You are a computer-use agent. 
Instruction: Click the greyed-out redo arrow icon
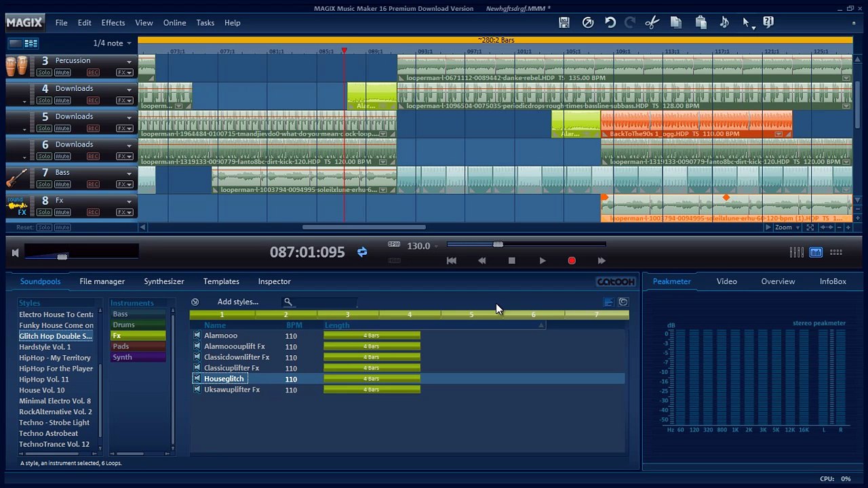[630, 22]
